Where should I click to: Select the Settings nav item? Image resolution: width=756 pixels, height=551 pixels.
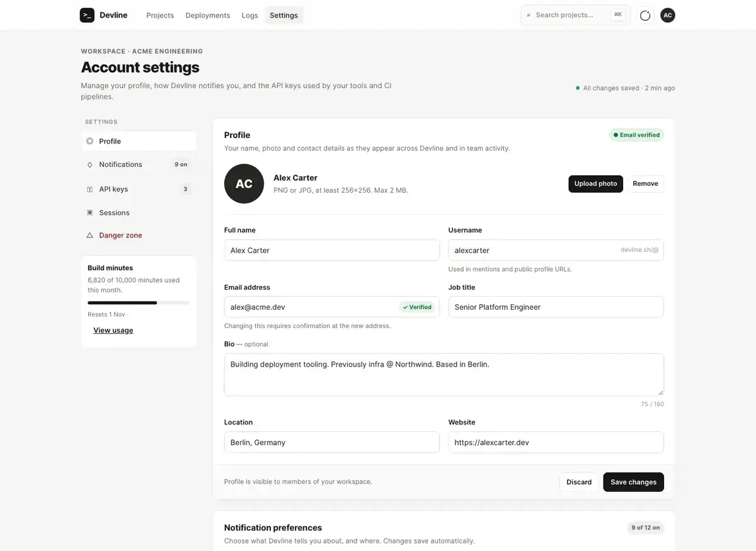tap(283, 15)
